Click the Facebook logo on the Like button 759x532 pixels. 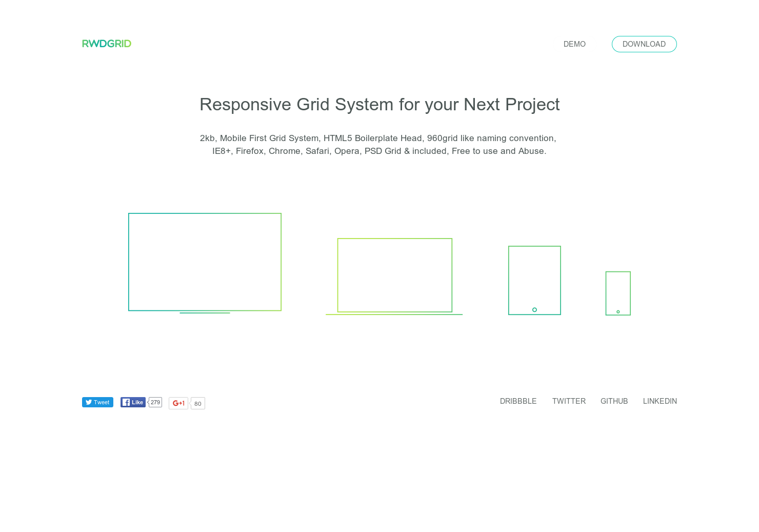[126, 402]
